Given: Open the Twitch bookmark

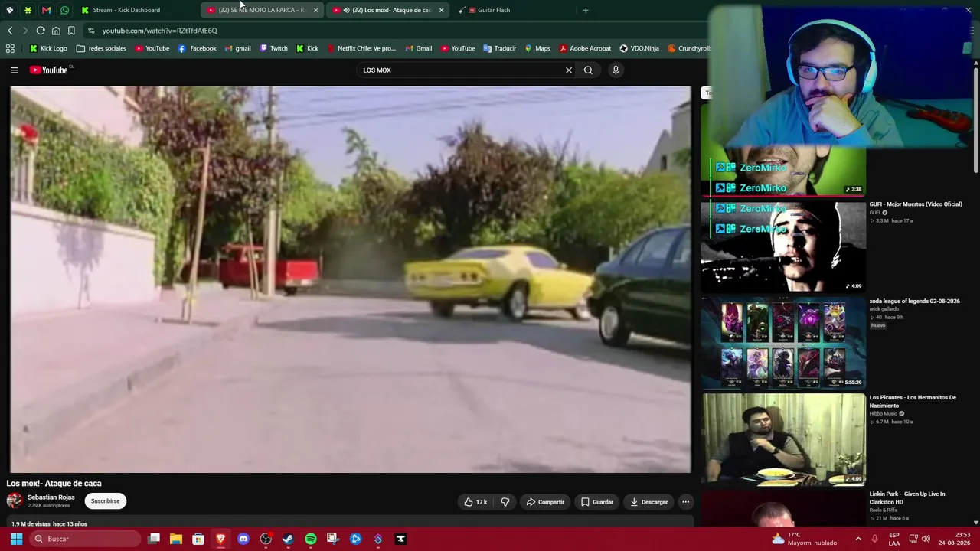Looking at the screenshot, I should point(273,48).
